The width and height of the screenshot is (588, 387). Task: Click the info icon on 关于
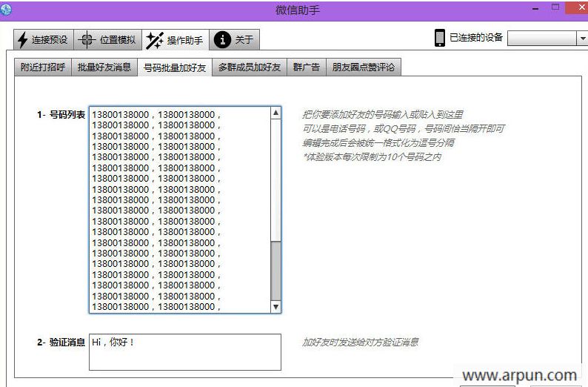pyautogui.click(x=222, y=39)
